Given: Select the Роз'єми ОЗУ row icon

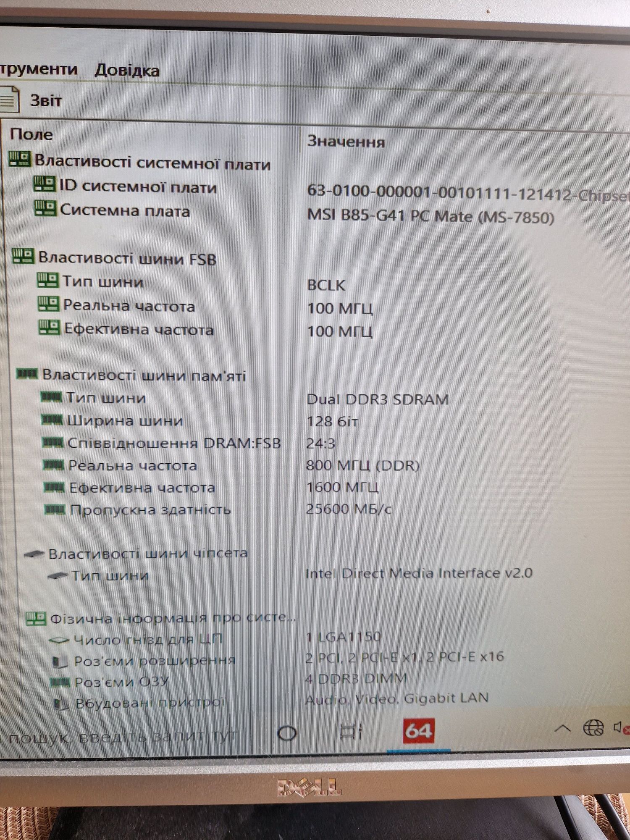Looking at the screenshot, I should (x=60, y=682).
